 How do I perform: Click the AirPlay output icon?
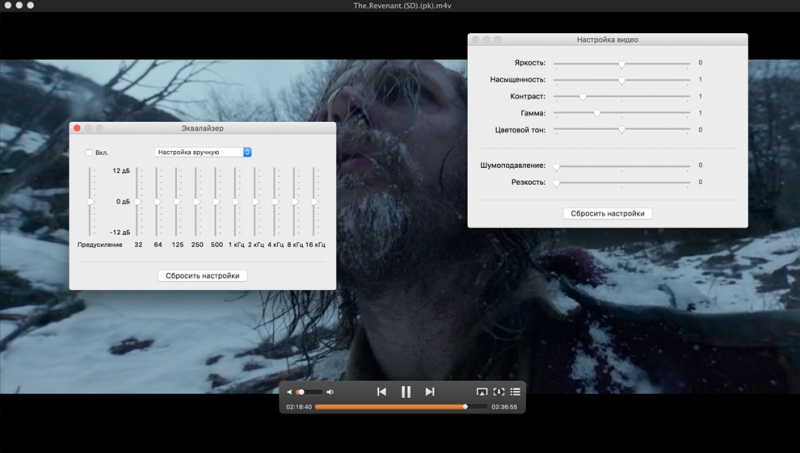(482, 392)
